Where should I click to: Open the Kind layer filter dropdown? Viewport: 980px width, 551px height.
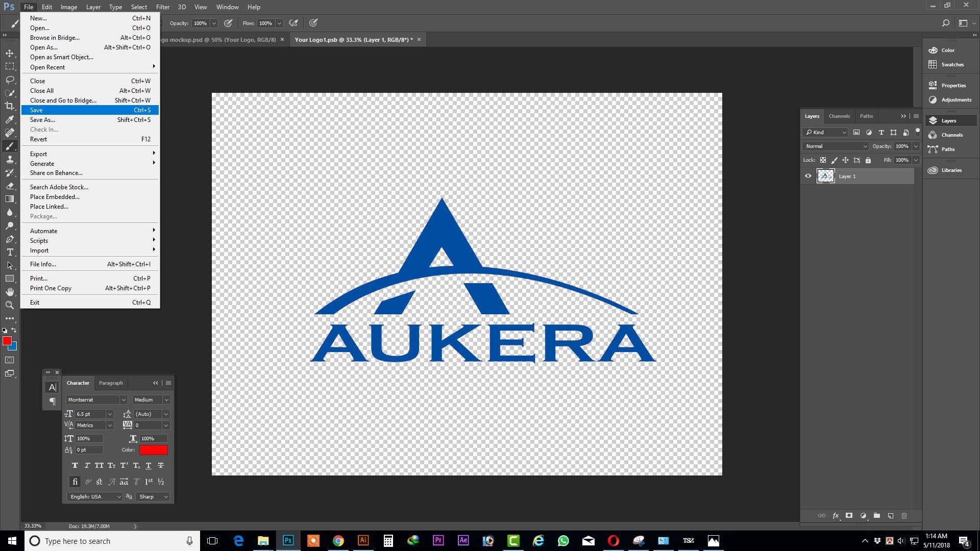(825, 133)
